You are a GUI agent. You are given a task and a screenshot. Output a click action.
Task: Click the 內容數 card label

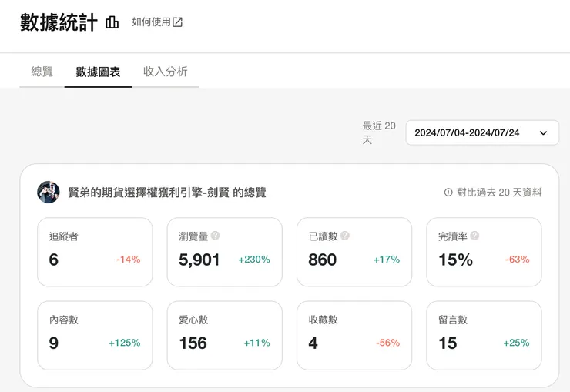pos(64,320)
